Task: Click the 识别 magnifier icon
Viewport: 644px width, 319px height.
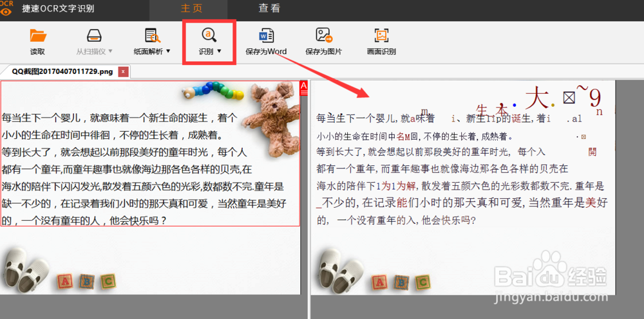Action: point(209,35)
